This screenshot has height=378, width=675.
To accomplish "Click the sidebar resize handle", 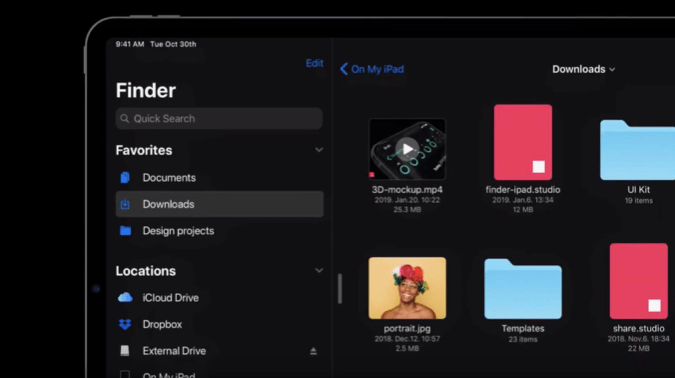I will 340,288.
